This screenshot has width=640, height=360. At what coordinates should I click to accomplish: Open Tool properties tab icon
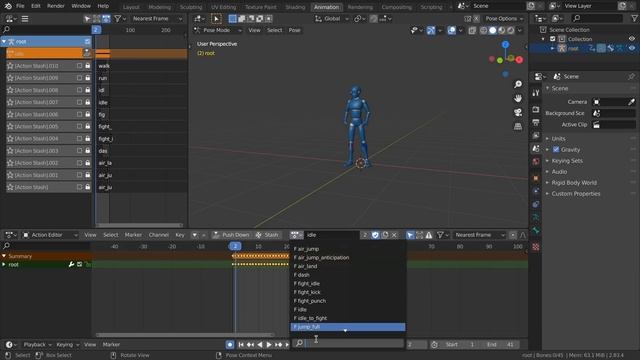(x=536, y=93)
